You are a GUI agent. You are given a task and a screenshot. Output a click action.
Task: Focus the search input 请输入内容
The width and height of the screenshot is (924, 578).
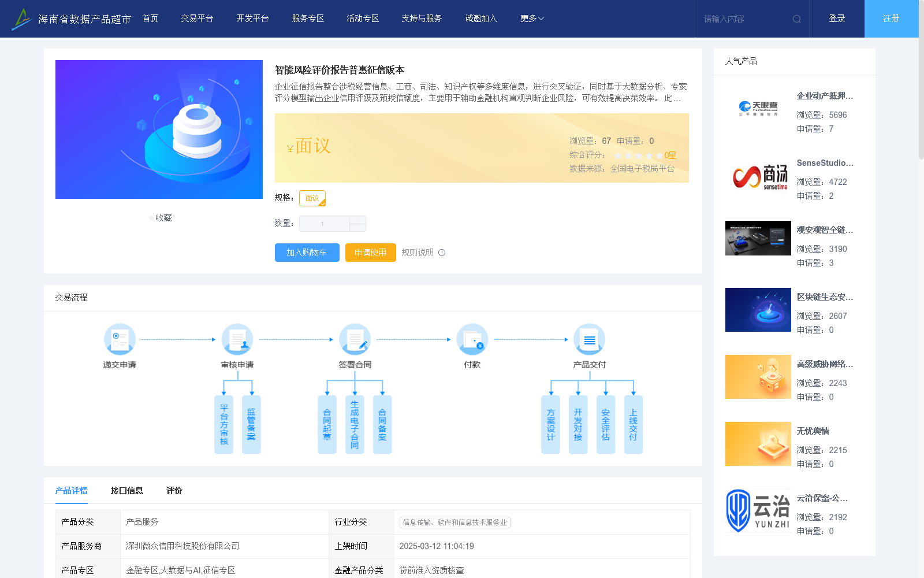coord(745,19)
